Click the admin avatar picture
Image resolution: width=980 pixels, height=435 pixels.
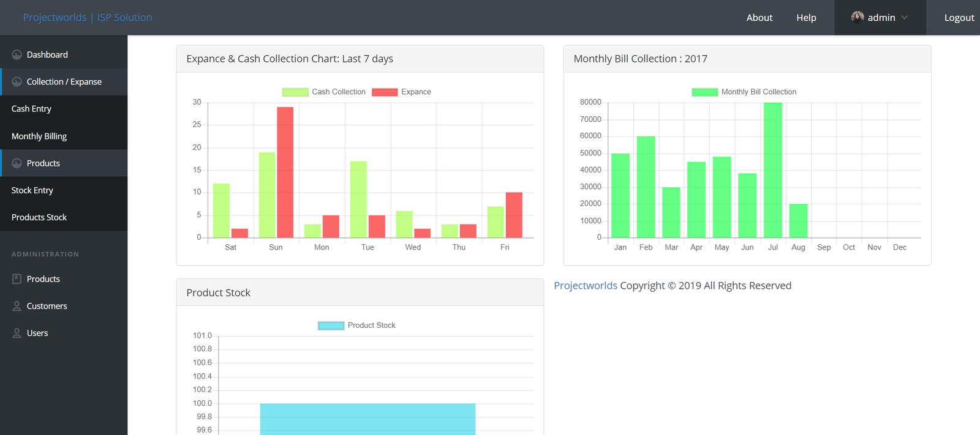point(858,17)
